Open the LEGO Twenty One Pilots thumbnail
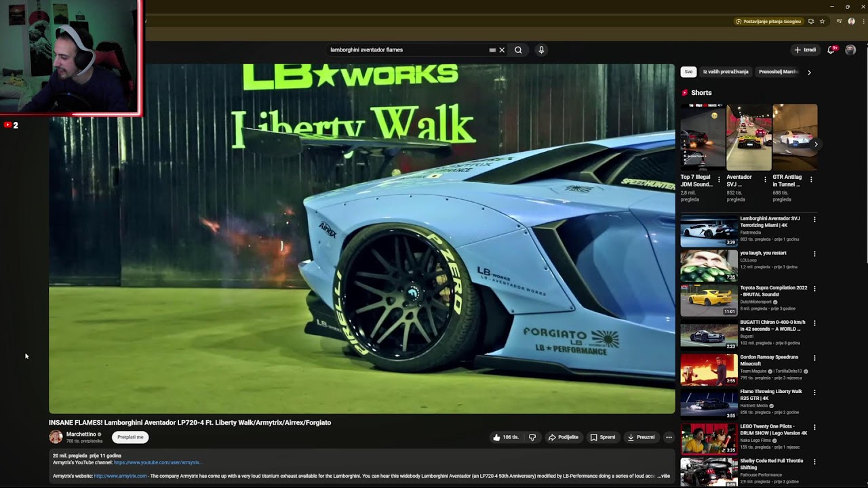The image size is (868, 488). click(x=709, y=439)
